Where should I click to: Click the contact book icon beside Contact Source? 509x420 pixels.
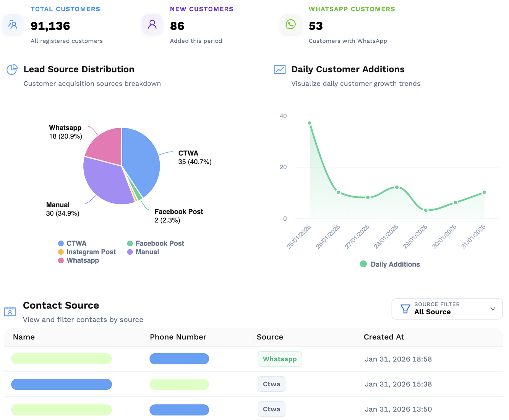[10, 311]
